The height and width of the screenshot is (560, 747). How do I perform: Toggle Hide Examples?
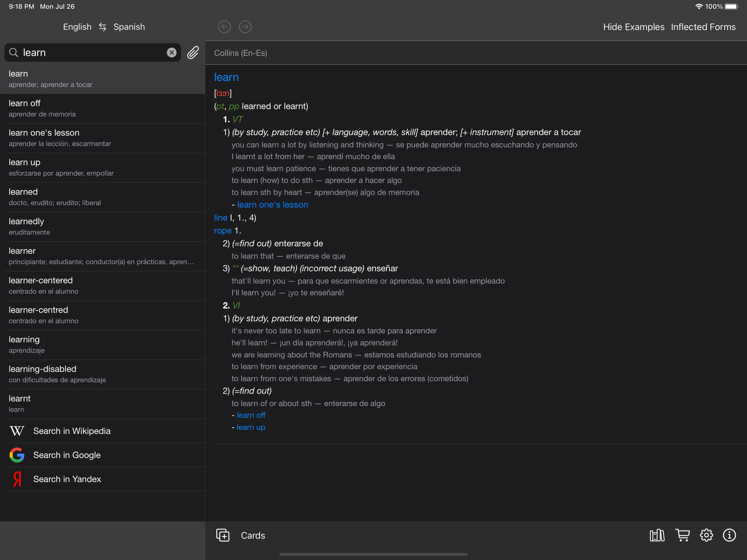pos(634,27)
